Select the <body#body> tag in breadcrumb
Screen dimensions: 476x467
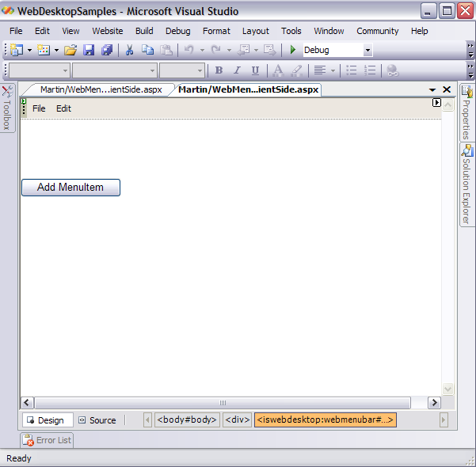[x=186, y=420]
